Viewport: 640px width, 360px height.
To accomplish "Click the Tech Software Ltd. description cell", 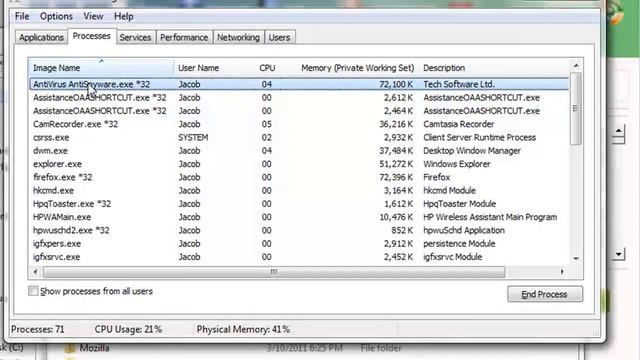I will (459, 84).
